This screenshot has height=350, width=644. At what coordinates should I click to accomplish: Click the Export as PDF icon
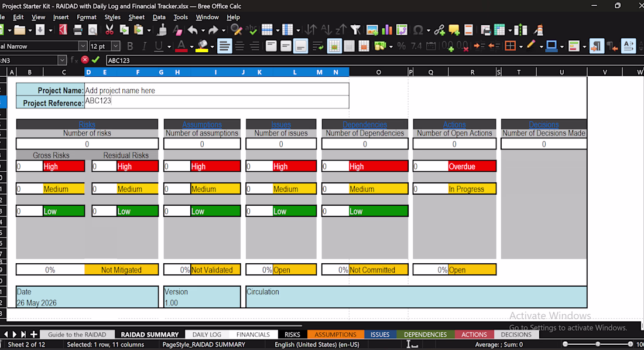pos(63,30)
